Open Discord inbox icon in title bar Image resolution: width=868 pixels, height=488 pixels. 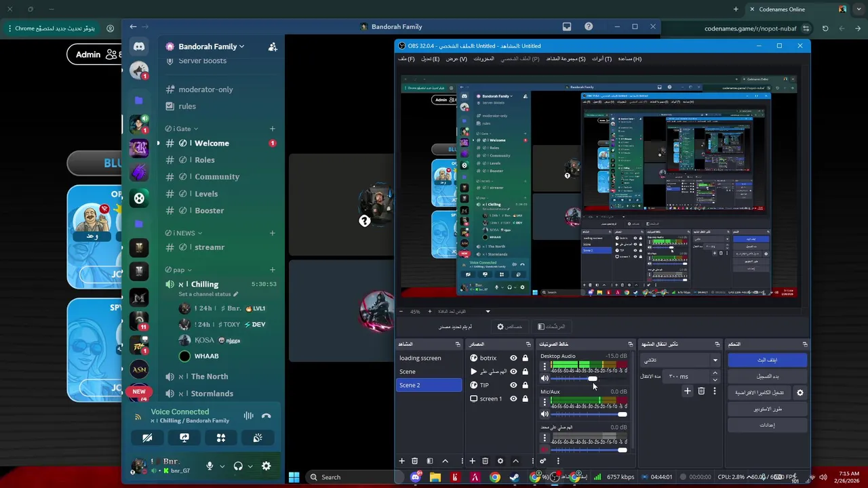[x=567, y=26]
